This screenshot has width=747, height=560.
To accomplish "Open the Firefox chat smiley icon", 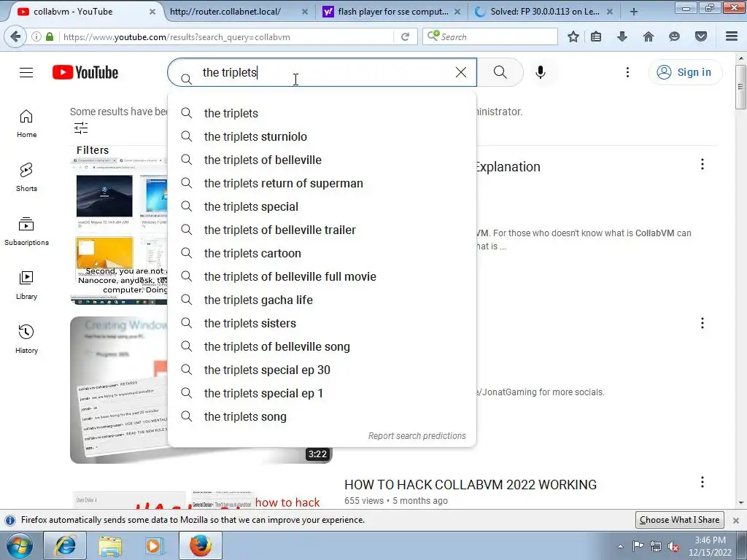I will (674, 36).
